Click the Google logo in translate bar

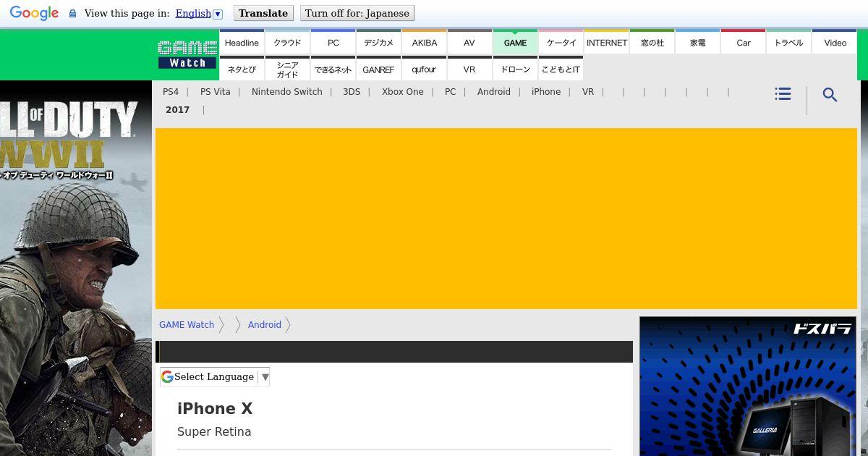(x=34, y=13)
